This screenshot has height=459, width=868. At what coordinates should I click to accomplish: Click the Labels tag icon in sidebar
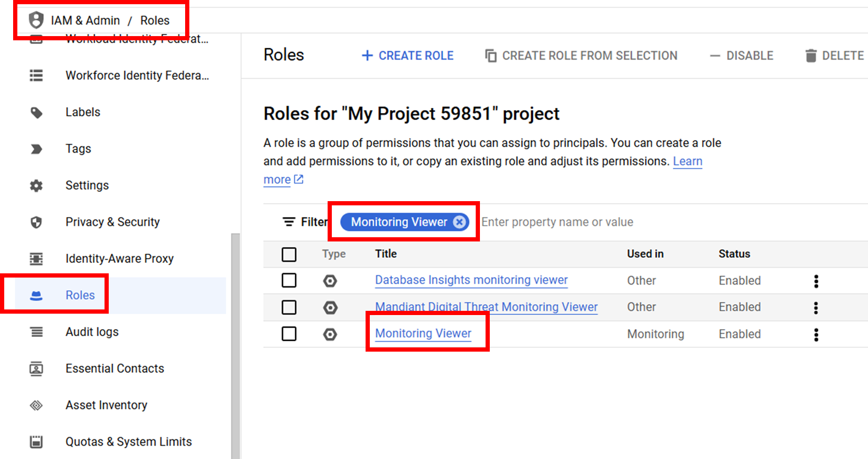(36, 113)
